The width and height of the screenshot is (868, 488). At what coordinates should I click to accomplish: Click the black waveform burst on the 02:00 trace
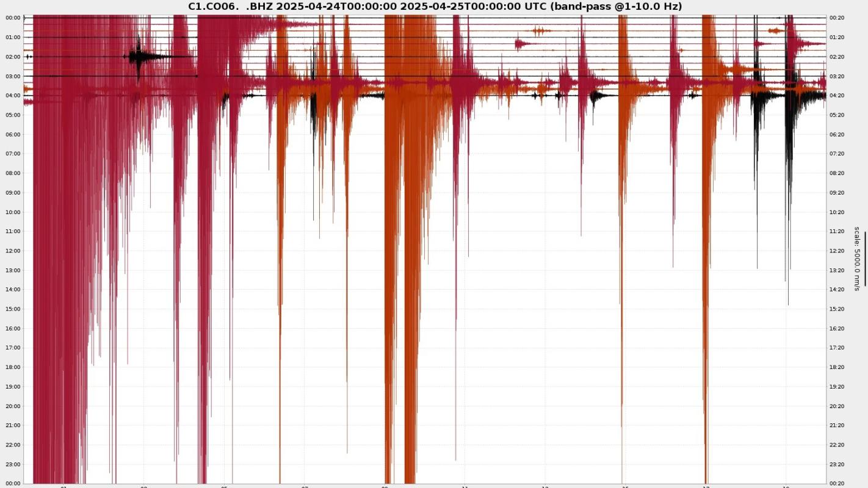click(x=139, y=57)
